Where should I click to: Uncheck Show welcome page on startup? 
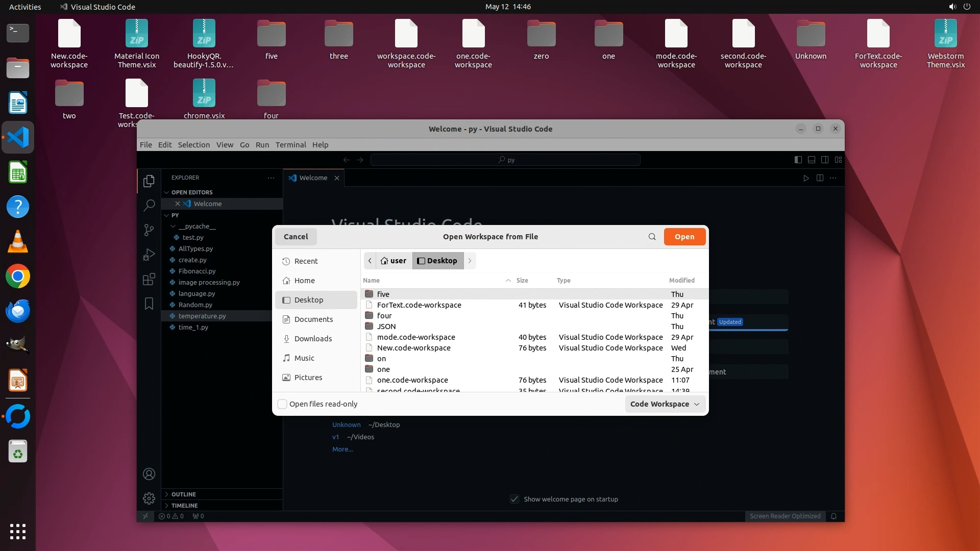[514, 499]
